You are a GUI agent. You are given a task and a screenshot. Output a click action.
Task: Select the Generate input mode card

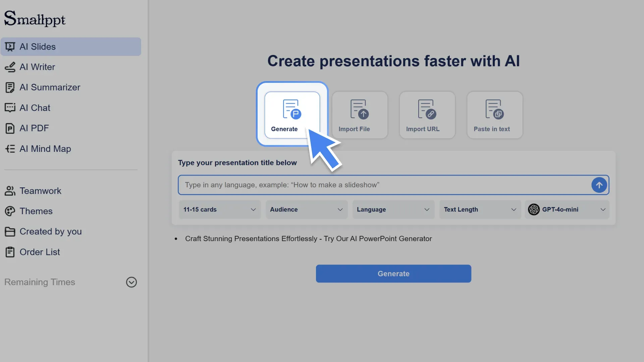click(x=292, y=114)
